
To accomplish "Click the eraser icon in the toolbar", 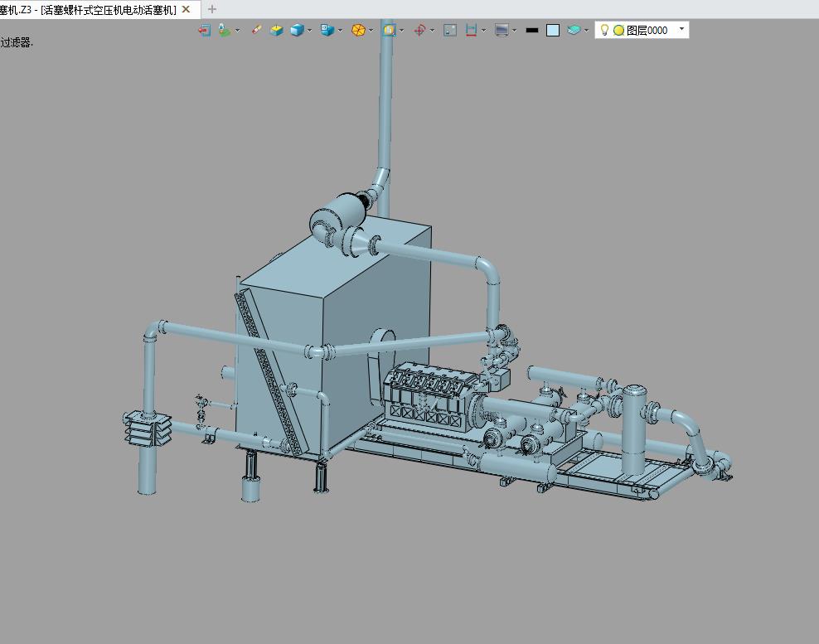I will coord(256,30).
